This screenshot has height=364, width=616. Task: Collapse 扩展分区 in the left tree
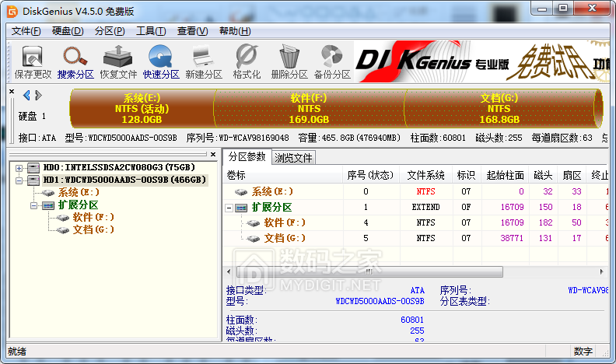pos(34,205)
